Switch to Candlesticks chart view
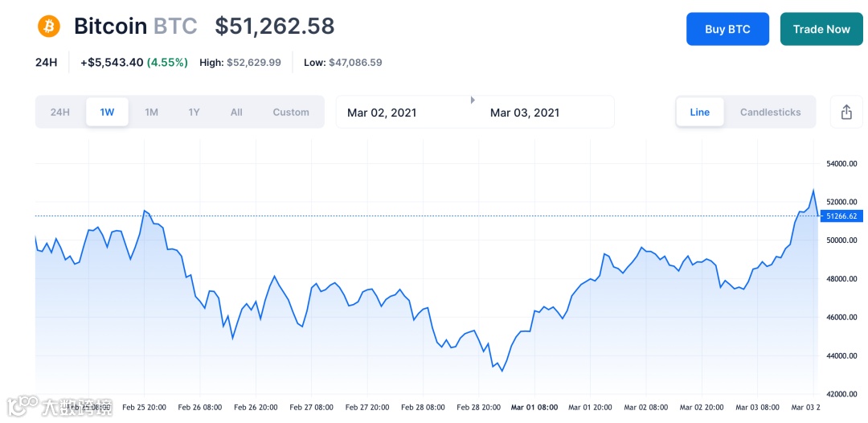This screenshot has width=868, height=423. pyautogui.click(x=770, y=113)
